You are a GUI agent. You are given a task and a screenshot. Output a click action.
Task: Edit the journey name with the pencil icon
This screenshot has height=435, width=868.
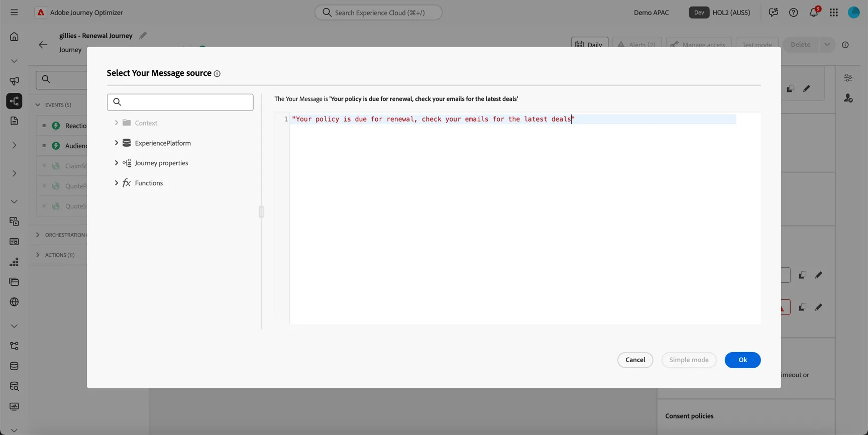[143, 36]
